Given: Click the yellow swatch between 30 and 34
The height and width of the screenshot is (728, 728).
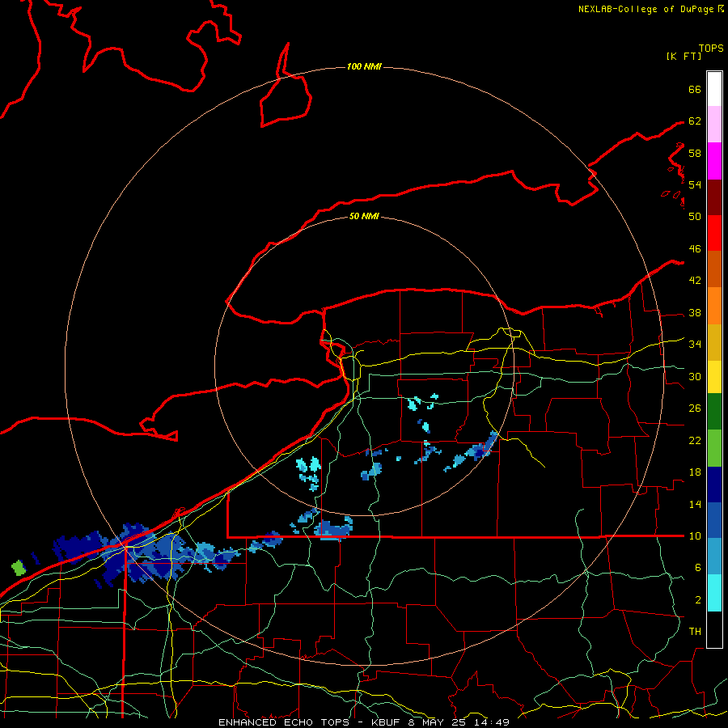Looking at the screenshot, I should point(714,377).
